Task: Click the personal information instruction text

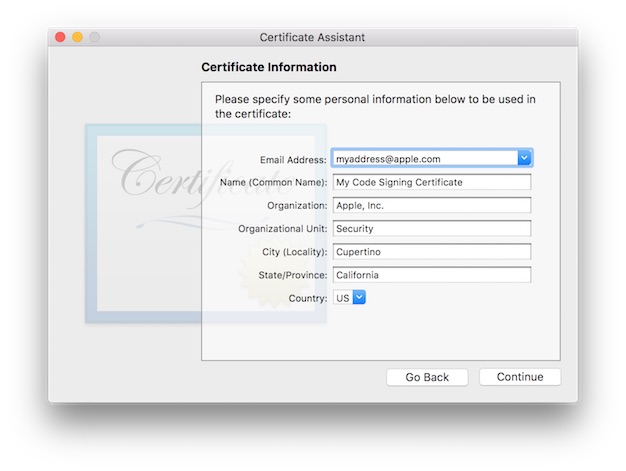Action: pyautogui.click(x=375, y=106)
